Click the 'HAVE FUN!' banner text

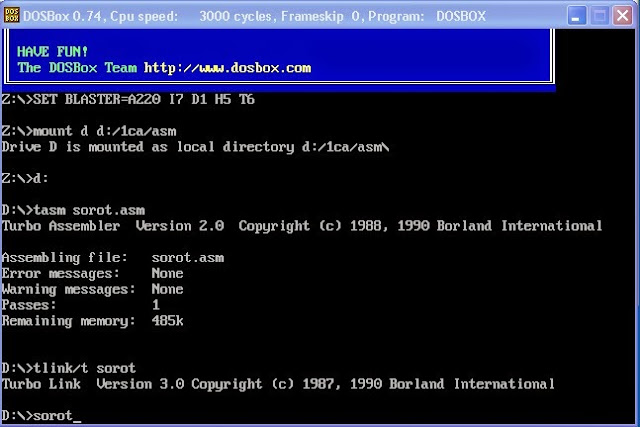(52, 51)
